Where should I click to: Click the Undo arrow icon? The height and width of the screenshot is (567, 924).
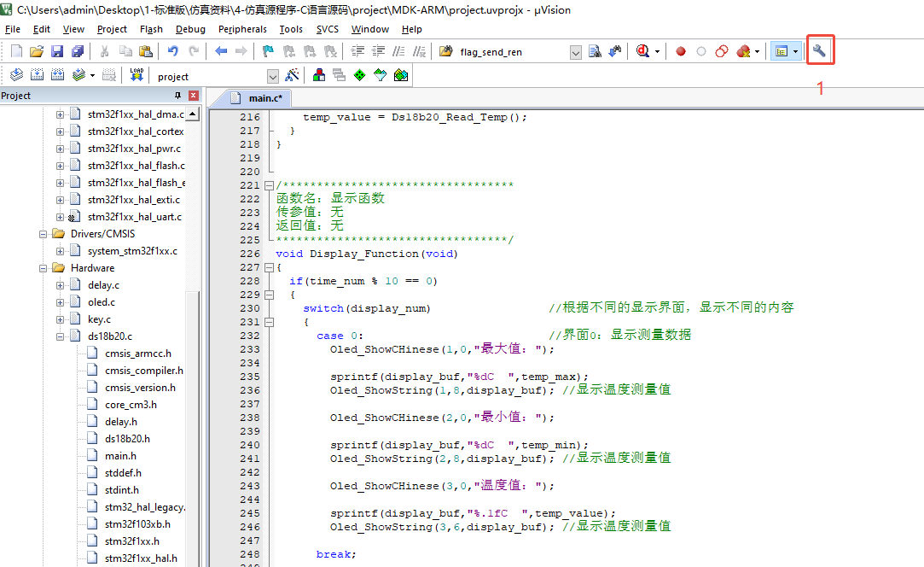173,51
